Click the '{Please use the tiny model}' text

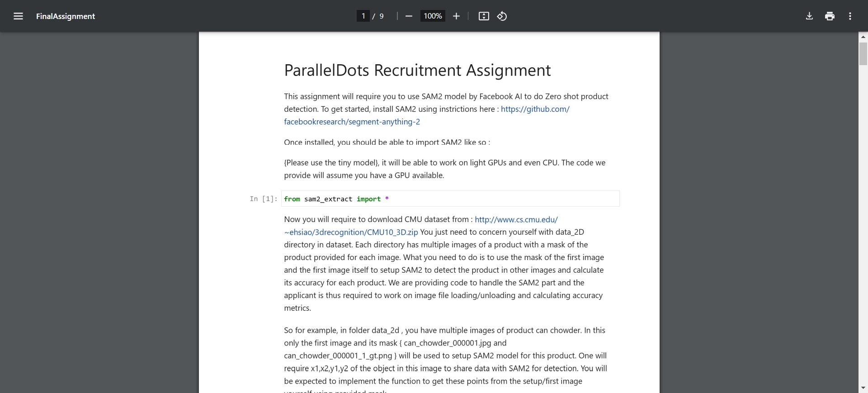(331, 163)
